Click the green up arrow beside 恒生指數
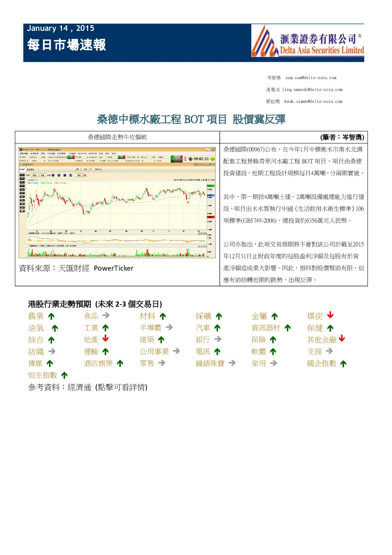The height and width of the screenshot is (555, 392). tap(64, 375)
